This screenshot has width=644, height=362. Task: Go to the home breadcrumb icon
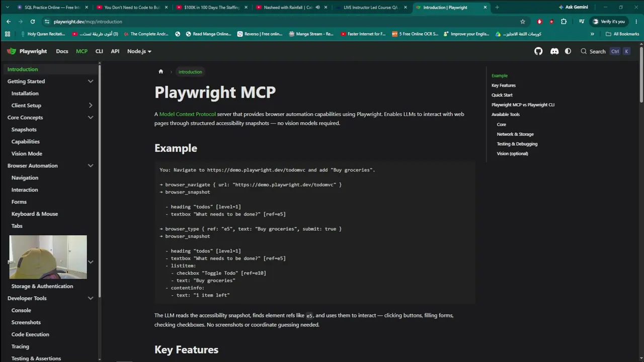click(161, 71)
